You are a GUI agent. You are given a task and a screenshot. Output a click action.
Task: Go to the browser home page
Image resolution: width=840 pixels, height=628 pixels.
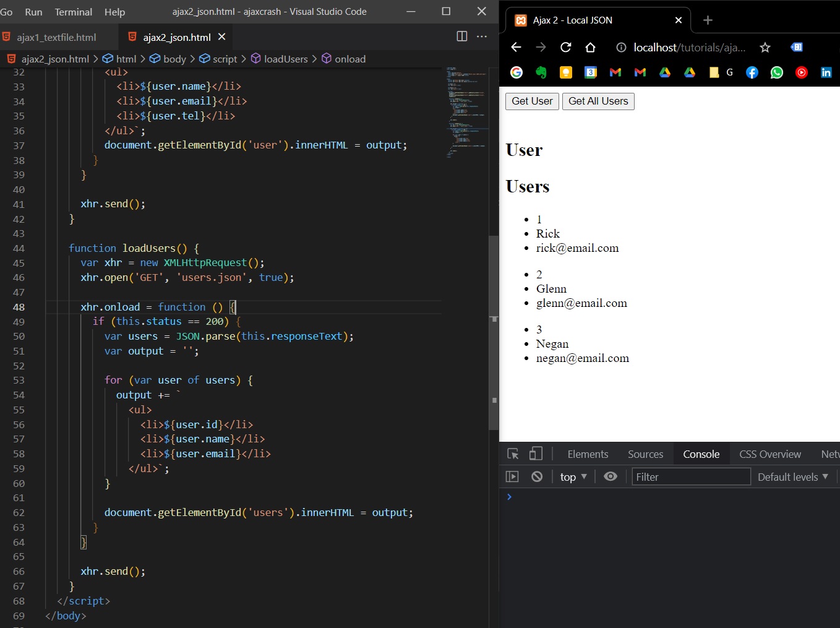590,48
